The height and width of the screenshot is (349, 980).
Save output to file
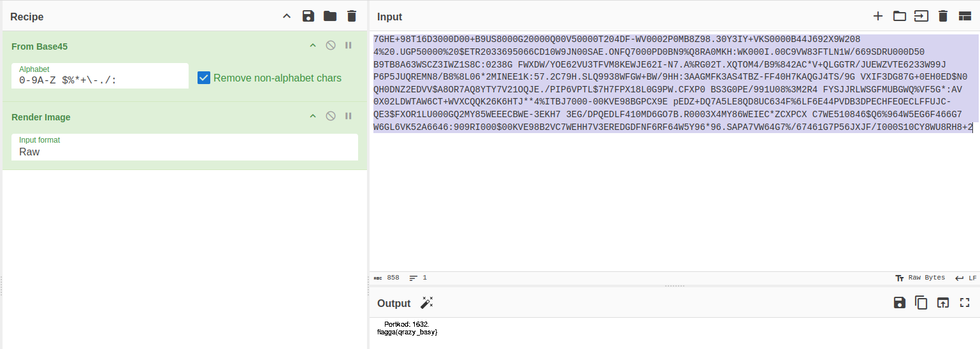[x=899, y=303]
